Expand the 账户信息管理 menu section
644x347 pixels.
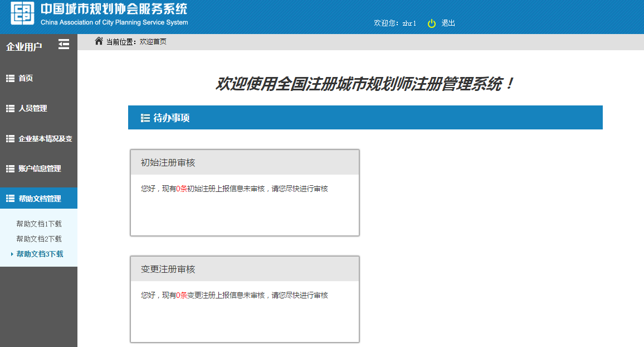tap(40, 169)
